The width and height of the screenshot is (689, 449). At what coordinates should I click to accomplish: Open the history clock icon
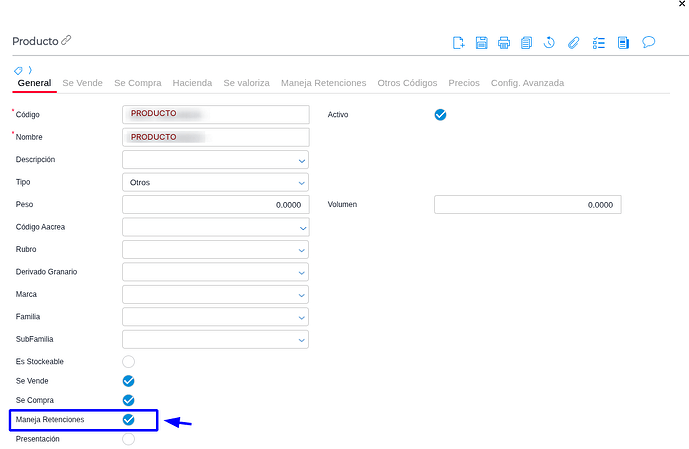[549, 42]
